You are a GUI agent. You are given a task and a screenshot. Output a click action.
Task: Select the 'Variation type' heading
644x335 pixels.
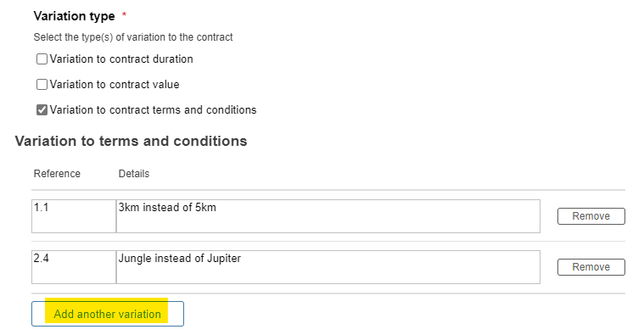75,16
